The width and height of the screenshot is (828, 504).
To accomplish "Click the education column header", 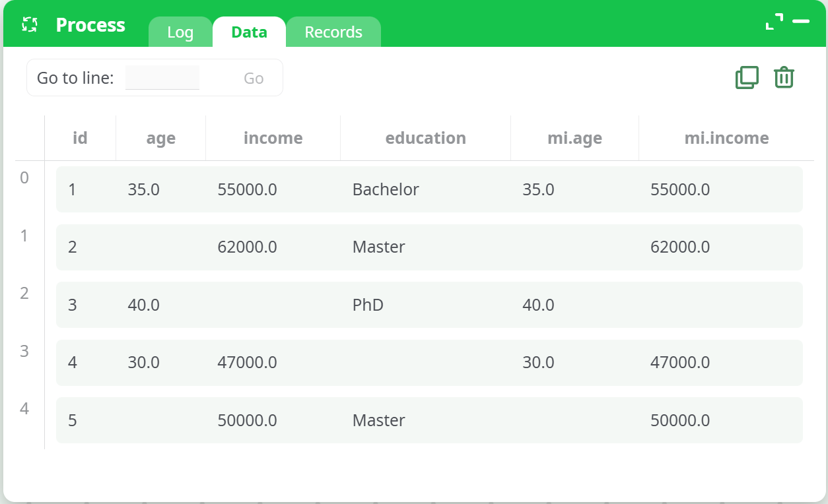I will point(425,138).
